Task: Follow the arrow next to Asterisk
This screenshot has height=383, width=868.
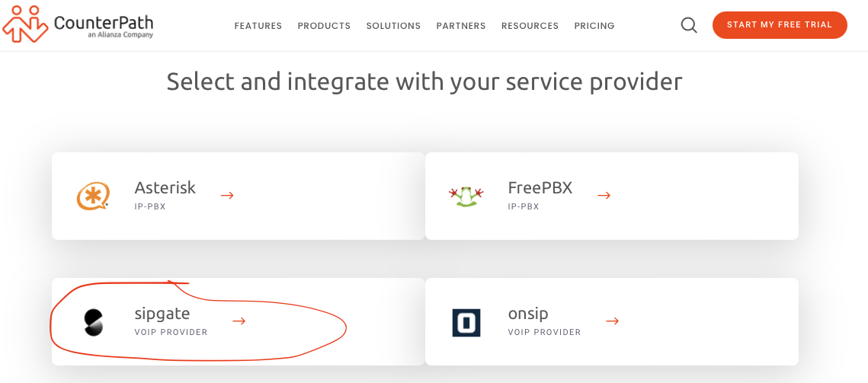Action: (227, 196)
